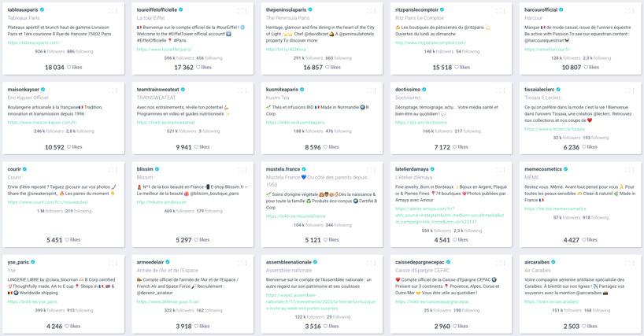
Task: Expand the aircaraibes card view
Action: coord(627,264)
